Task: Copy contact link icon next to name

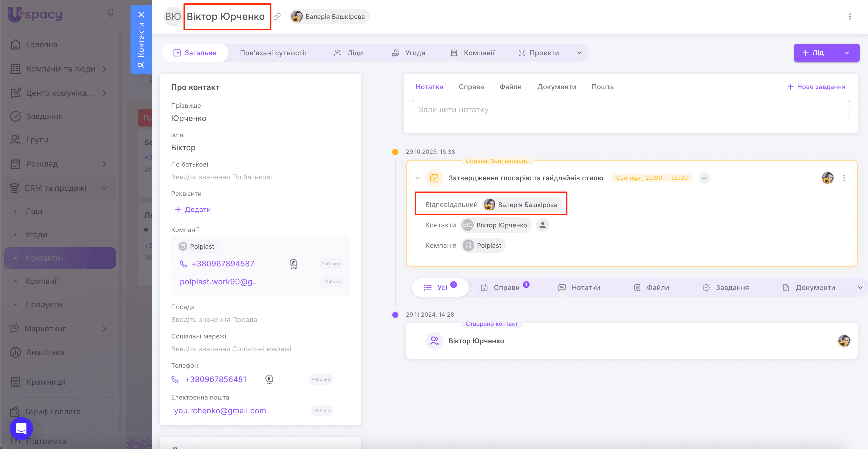Action: 277,16
